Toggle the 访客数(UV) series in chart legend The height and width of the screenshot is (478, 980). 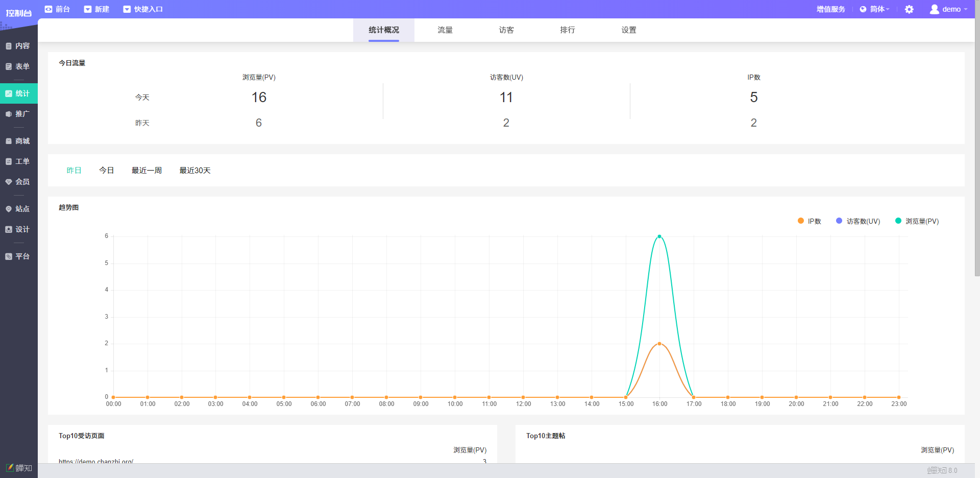point(857,221)
